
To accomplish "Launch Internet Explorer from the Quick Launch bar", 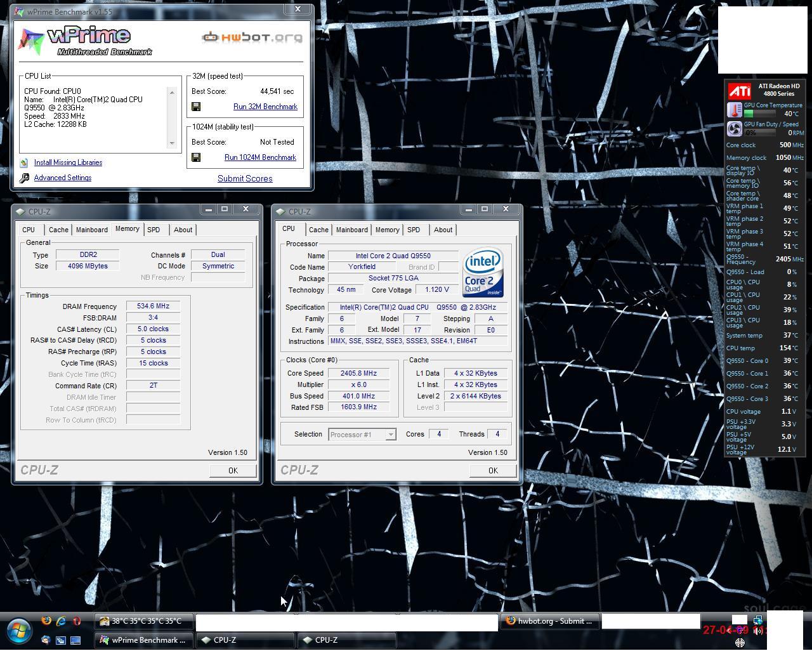I will [61, 621].
